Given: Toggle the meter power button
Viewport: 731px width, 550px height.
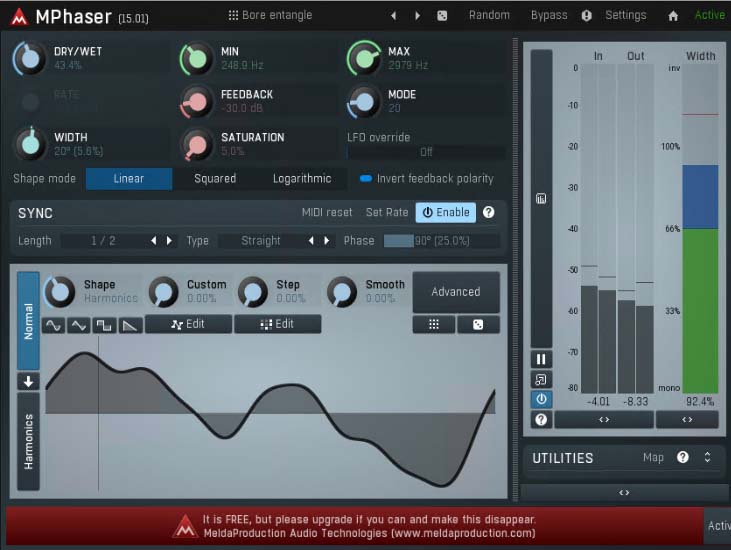Looking at the screenshot, I should [x=541, y=399].
